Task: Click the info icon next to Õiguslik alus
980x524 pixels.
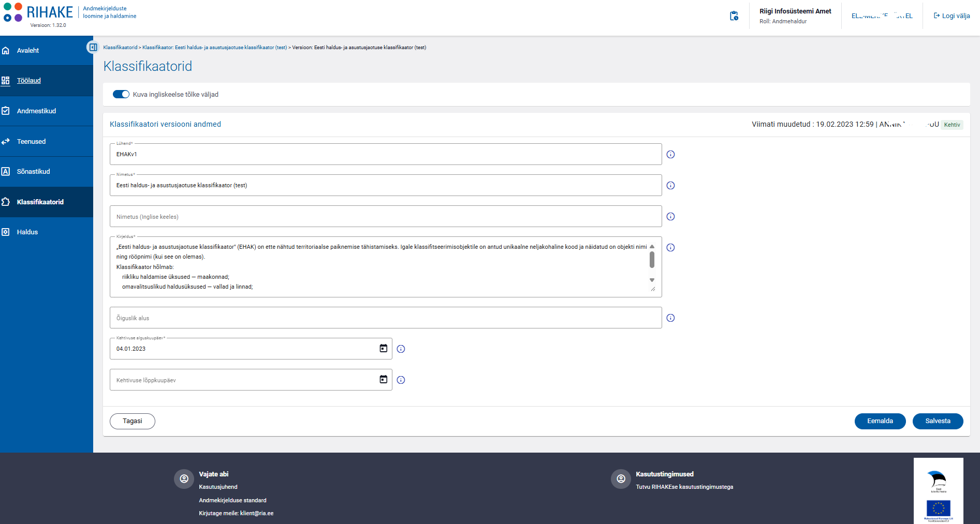Action: click(x=670, y=318)
